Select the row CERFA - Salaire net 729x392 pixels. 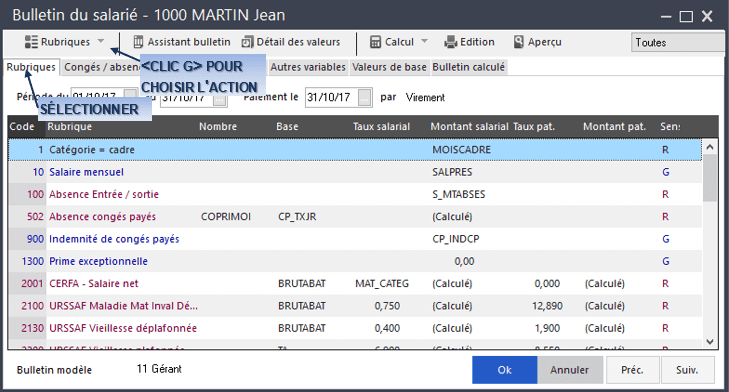[x=355, y=284]
